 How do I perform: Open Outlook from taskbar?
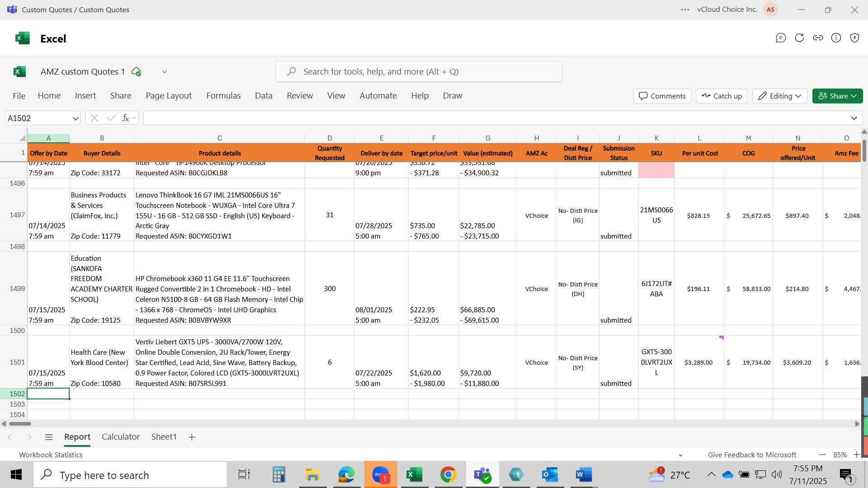pyautogui.click(x=550, y=474)
